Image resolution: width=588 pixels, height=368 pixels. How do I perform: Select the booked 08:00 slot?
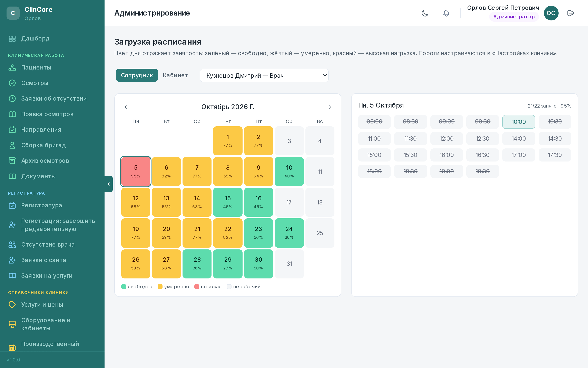(x=374, y=122)
